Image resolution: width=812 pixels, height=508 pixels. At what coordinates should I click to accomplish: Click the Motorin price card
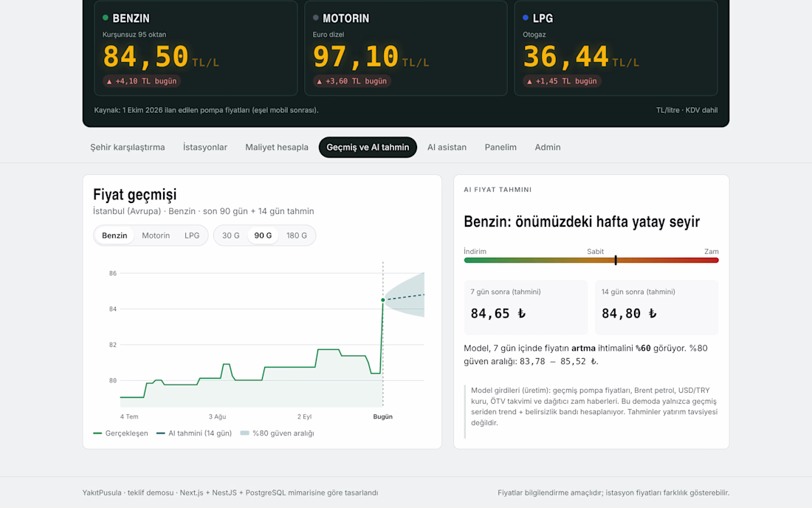click(x=406, y=48)
